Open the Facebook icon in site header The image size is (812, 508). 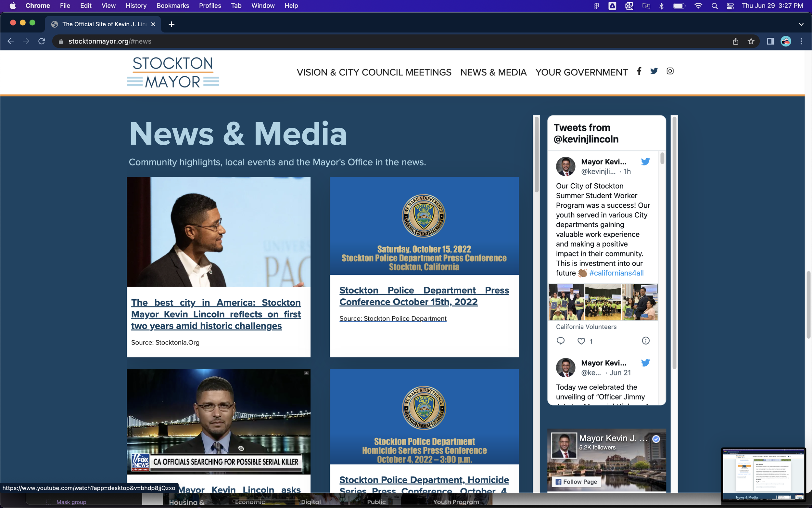click(x=639, y=71)
